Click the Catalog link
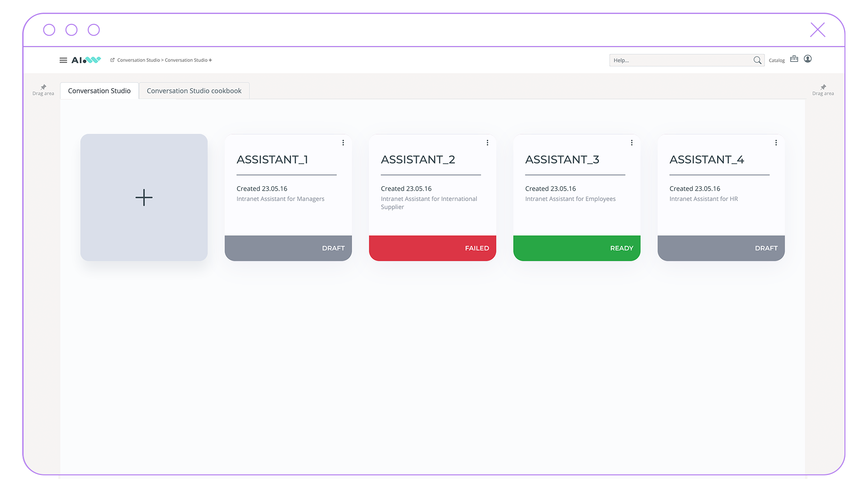Image resolution: width=868 pixels, height=488 pixels. [777, 61]
